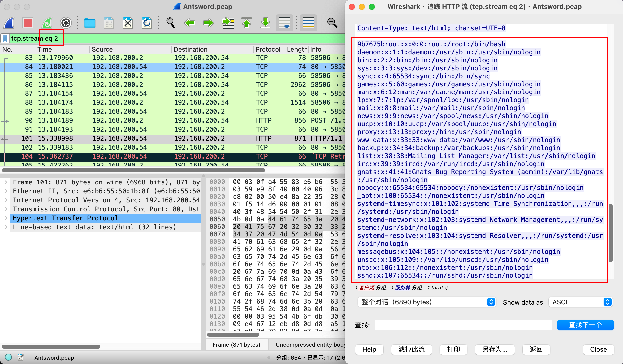Click the 打印 print button
623x364 pixels.
point(453,349)
